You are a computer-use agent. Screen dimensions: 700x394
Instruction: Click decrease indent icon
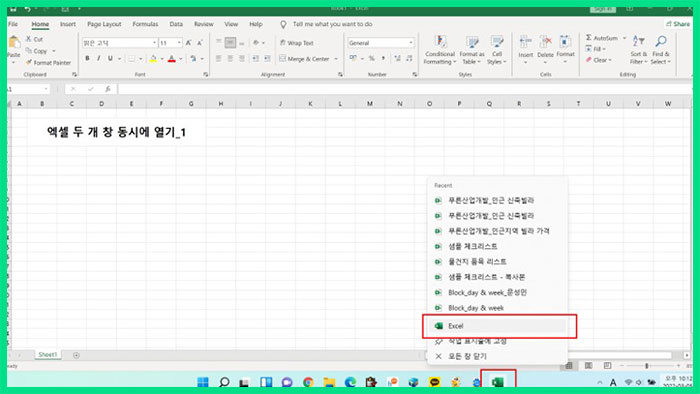tap(255, 58)
